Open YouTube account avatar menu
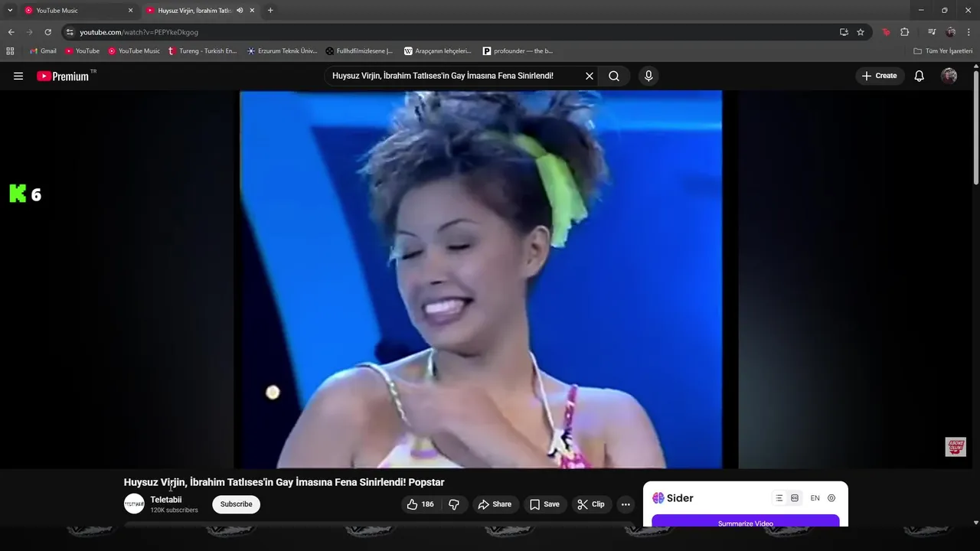The width and height of the screenshot is (980, 551). point(949,76)
